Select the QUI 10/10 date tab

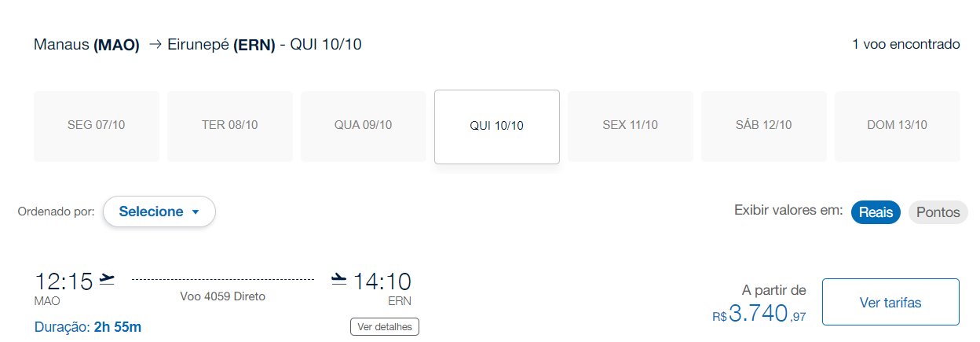[497, 127]
